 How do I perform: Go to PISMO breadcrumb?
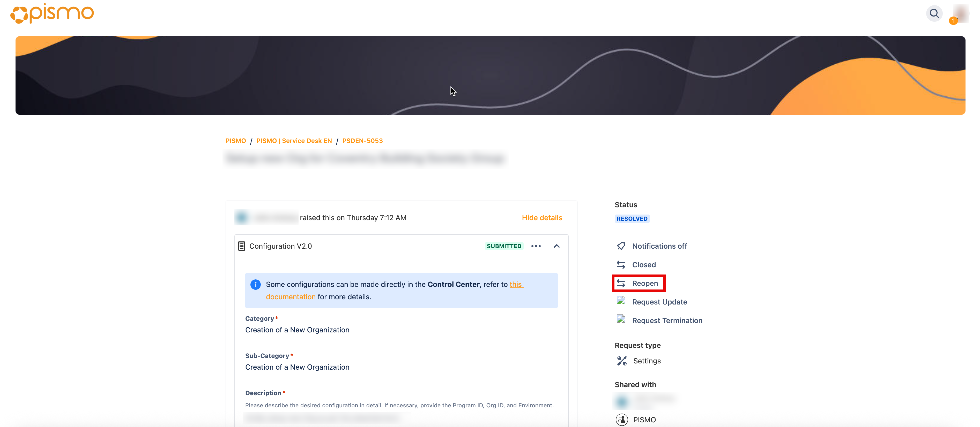point(235,141)
